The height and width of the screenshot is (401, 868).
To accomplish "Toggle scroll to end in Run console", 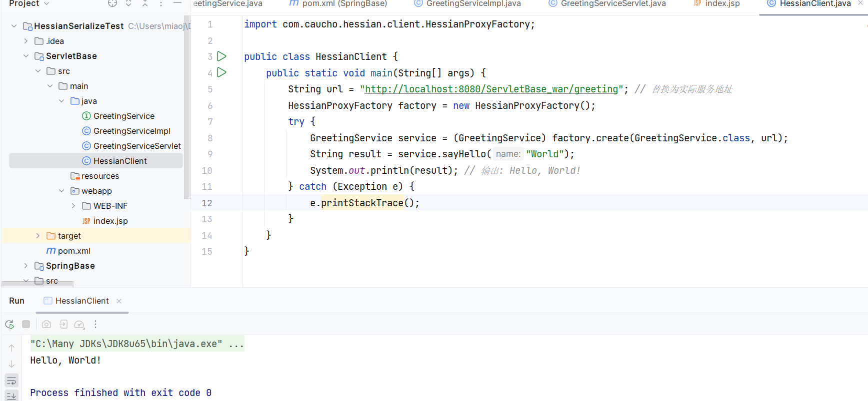I will pos(11,396).
